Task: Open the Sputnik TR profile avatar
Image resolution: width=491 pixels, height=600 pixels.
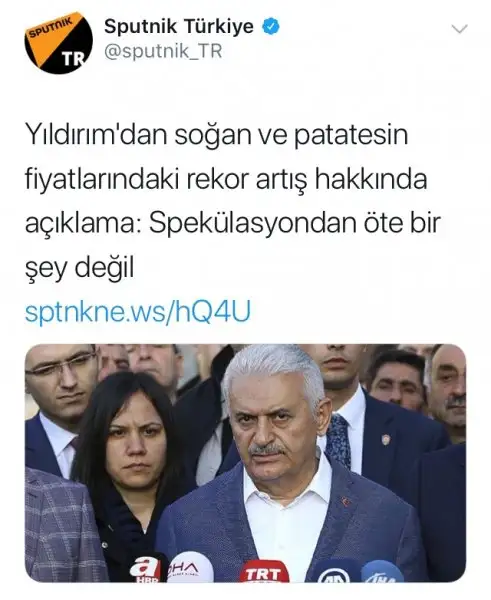Action: [x=59, y=42]
